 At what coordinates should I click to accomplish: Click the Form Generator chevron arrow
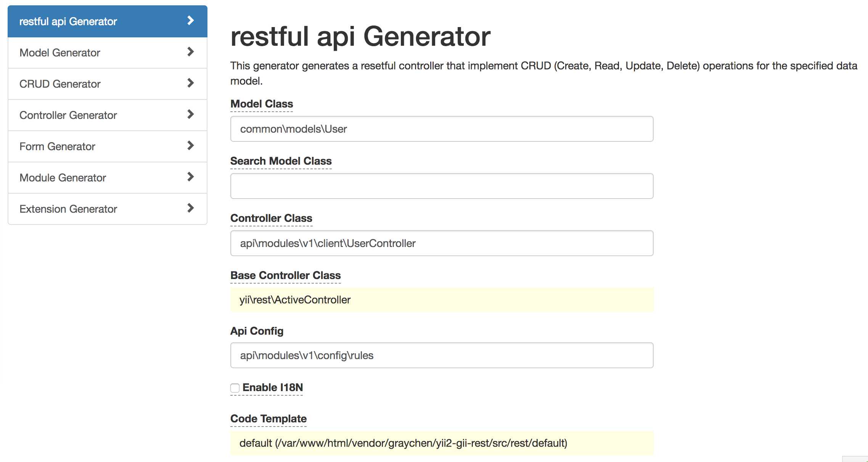[191, 146]
